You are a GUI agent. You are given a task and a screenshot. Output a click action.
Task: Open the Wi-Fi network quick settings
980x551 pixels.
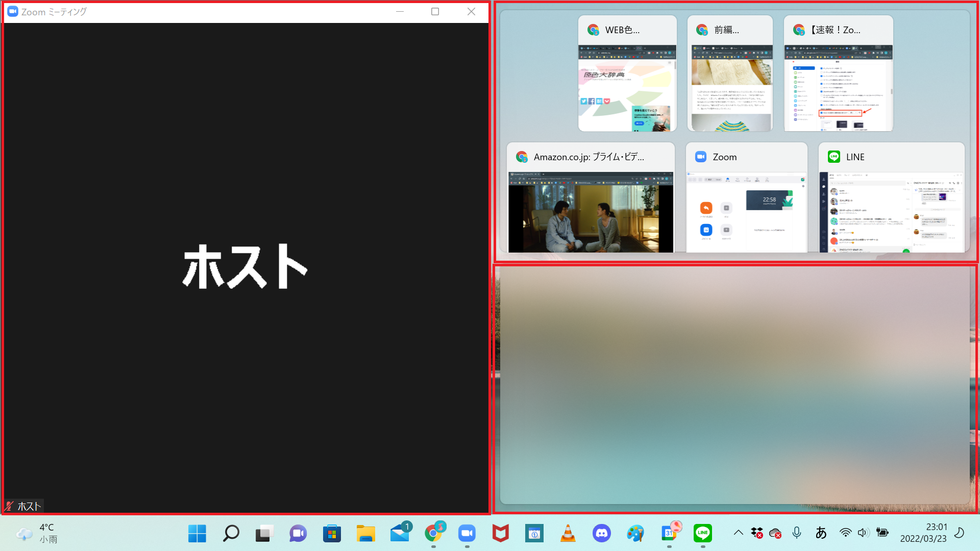[x=845, y=533]
